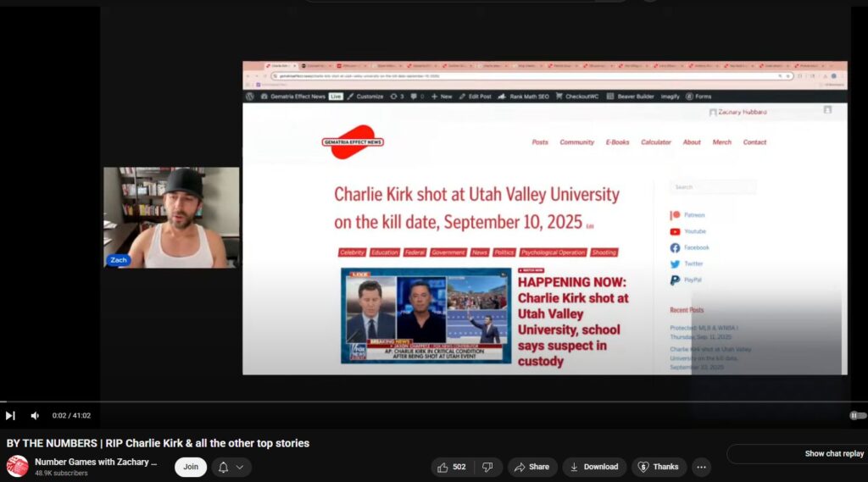This screenshot has height=482, width=868.
Task: Click the updates counter in admin bar
Action: pyautogui.click(x=397, y=97)
